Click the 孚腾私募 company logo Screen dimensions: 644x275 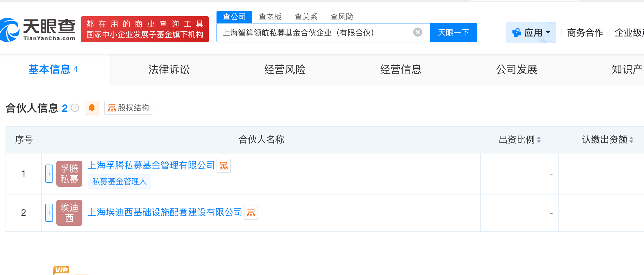click(x=69, y=174)
